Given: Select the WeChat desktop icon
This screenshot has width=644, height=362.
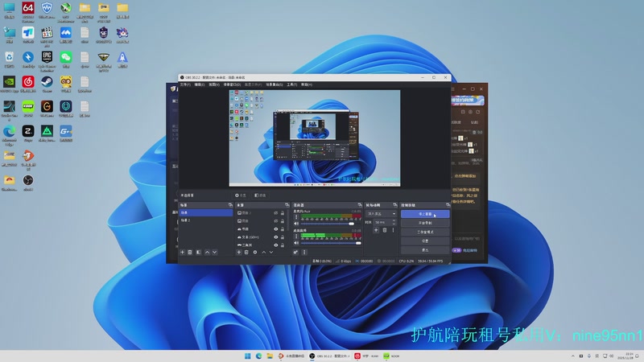Looking at the screenshot, I should pos(66,60).
